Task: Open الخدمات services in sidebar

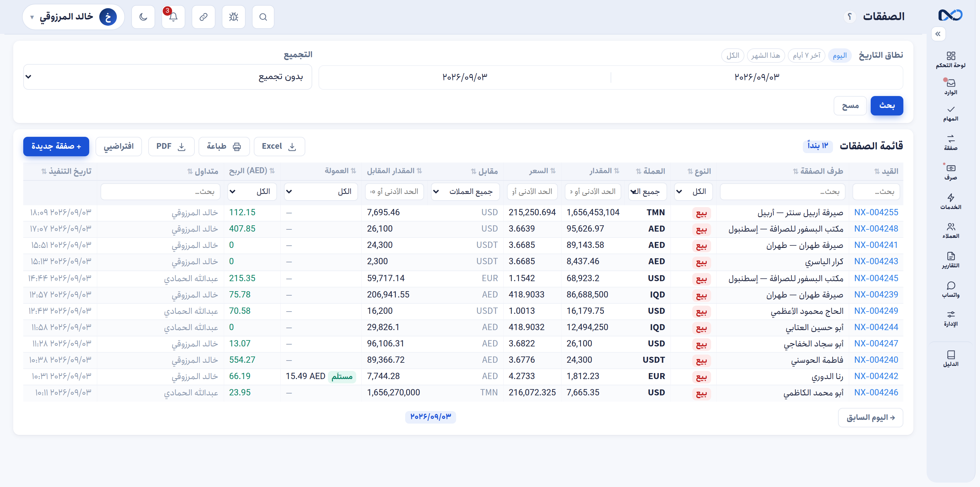Action: pos(951,201)
